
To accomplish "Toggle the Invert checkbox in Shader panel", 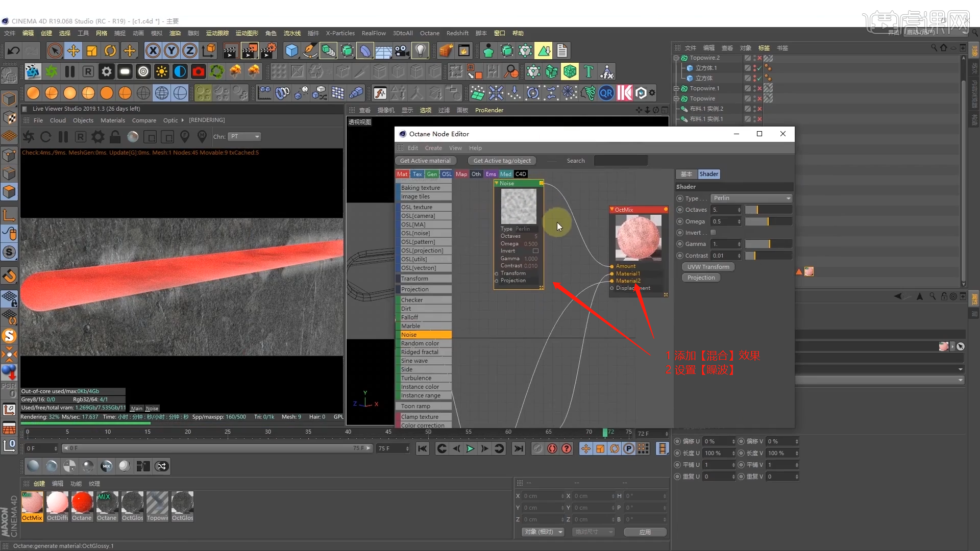I will (714, 233).
